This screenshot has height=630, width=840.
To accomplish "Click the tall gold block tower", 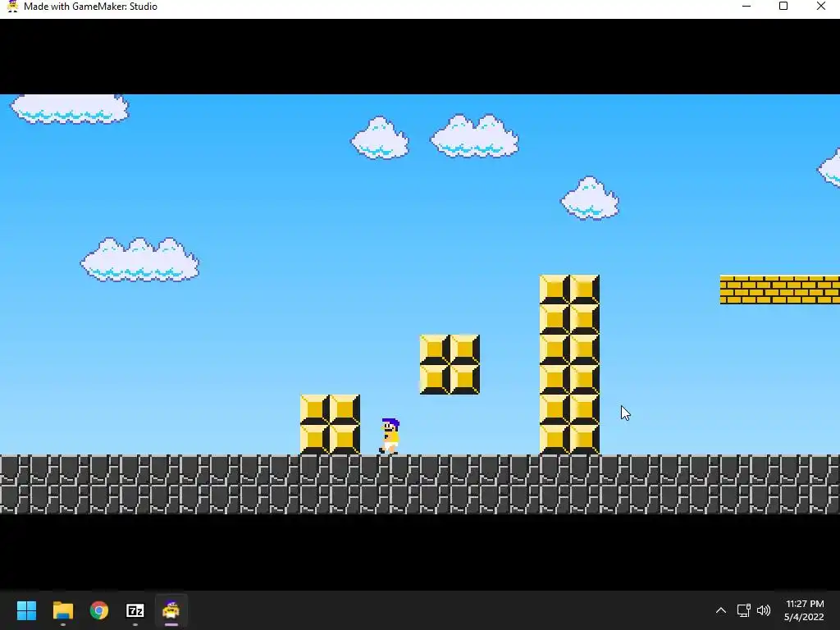I will (x=569, y=364).
